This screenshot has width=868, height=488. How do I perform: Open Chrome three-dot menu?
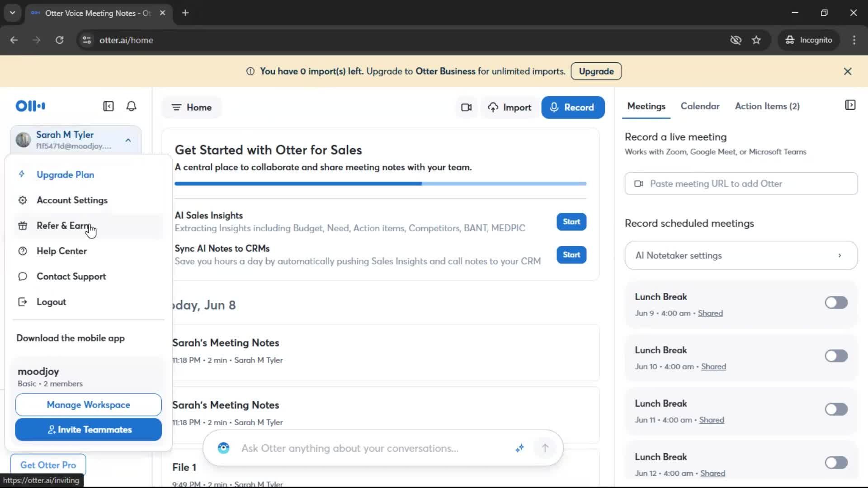854,40
